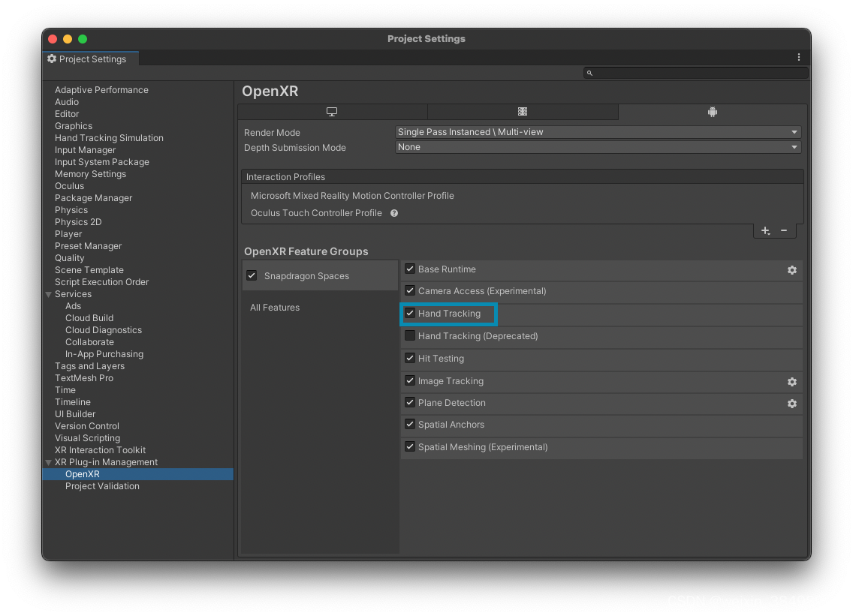This screenshot has width=853, height=616.
Task: Toggle the Spatial Anchors checkbox
Action: click(x=410, y=425)
